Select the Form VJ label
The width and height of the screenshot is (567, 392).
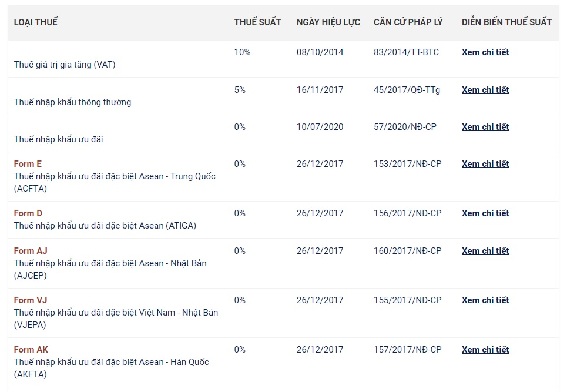tap(29, 300)
